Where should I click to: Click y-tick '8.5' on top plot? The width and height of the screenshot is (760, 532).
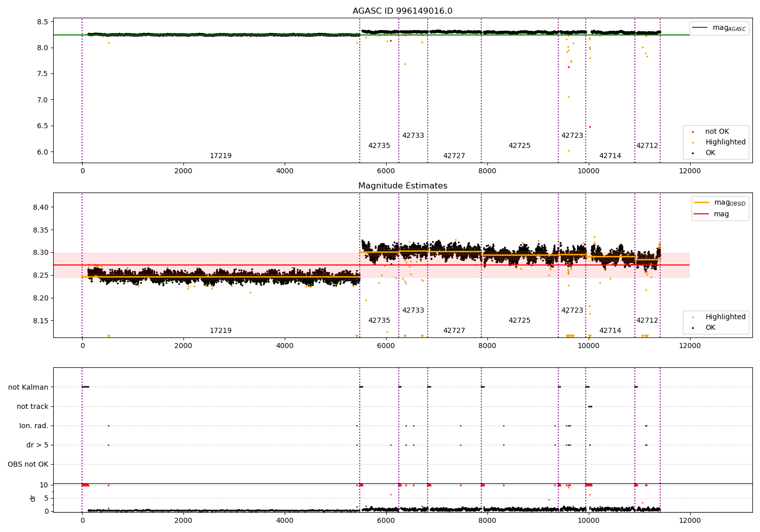click(x=43, y=22)
